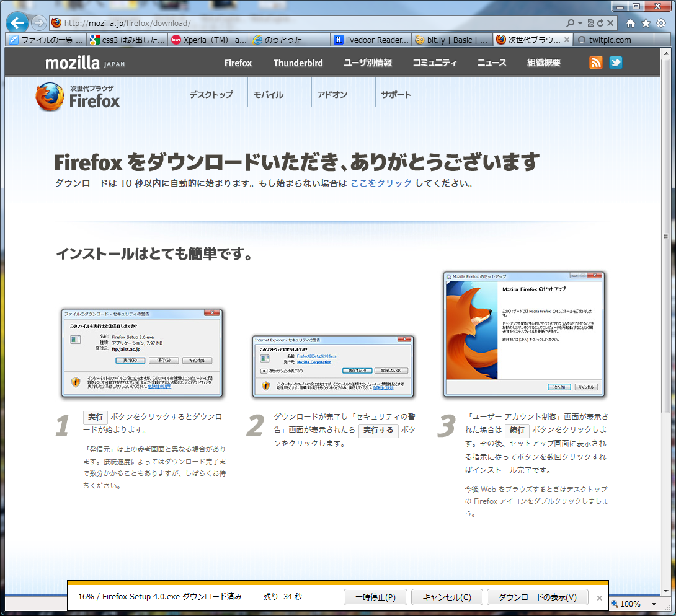
Task: Click the zoom magnifier icon in the status bar
Action: (x=615, y=604)
